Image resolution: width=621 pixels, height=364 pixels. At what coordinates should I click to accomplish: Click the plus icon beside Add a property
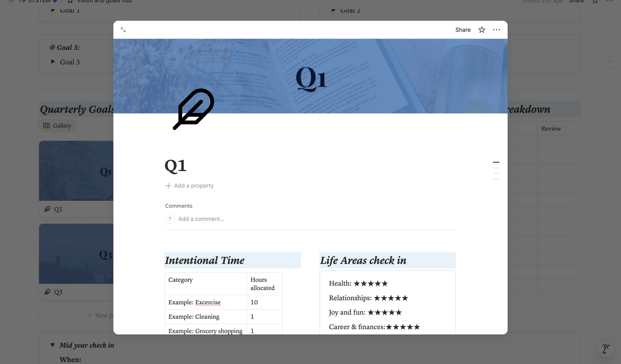click(168, 186)
